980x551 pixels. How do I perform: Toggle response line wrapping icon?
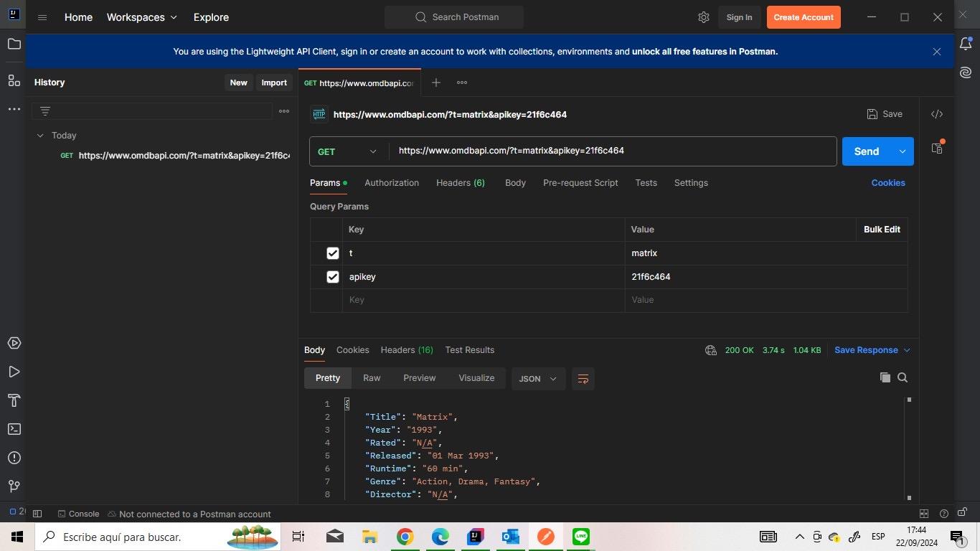tap(583, 379)
